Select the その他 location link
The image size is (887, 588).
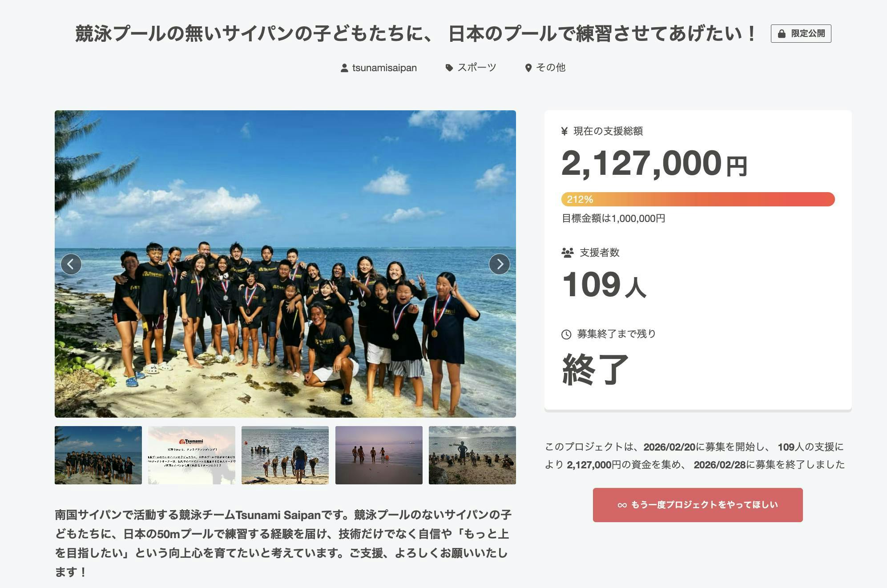click(551, 68)
